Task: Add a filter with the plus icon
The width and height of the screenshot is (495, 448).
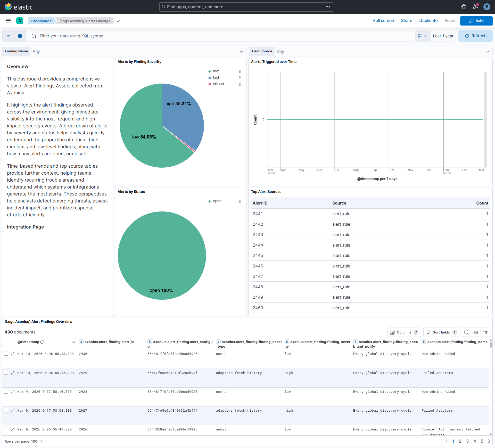Action: click(20, 36)
